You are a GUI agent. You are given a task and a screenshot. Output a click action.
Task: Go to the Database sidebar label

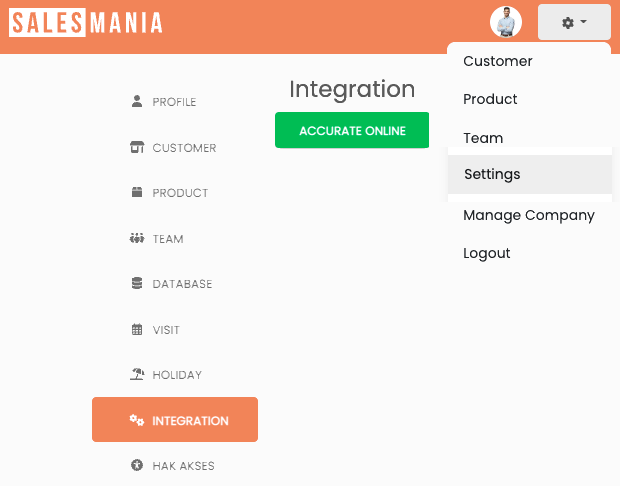pos(182,284)
